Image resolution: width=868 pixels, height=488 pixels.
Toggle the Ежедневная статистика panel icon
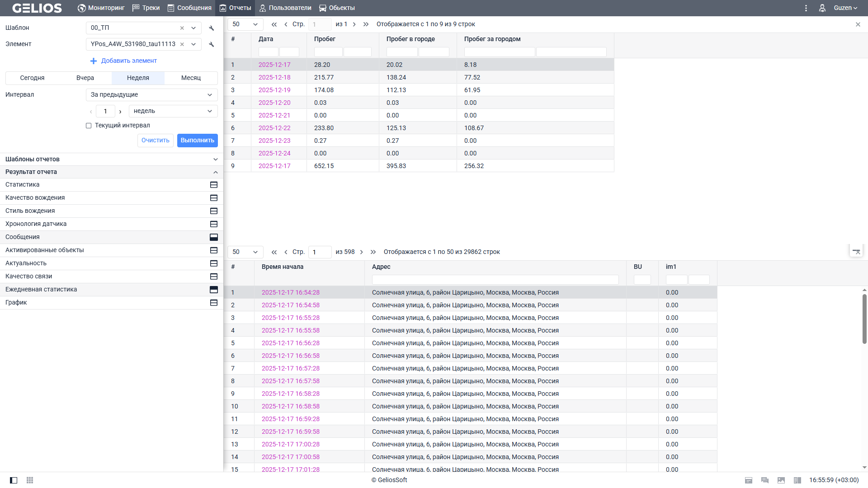(214, 290)
